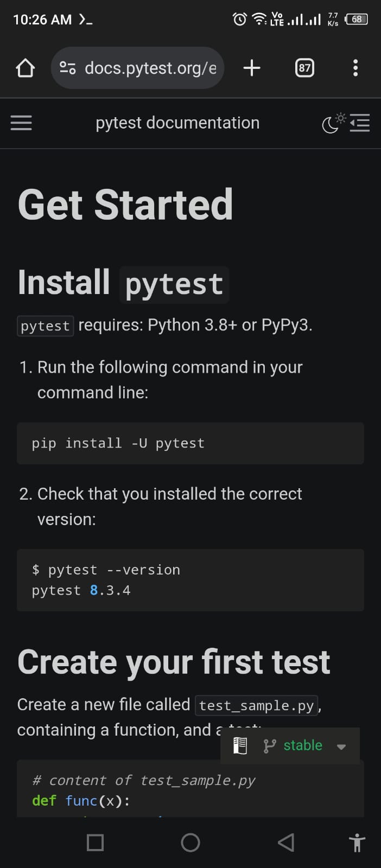Viewport: 381px width, 868px height.
Task: Tap the inline code test_sample.py
Action: pyautogui.click(x=257, y=705)
